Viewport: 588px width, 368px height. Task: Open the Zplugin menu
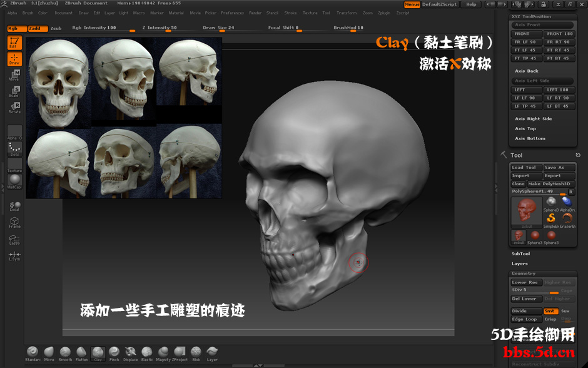384,13
